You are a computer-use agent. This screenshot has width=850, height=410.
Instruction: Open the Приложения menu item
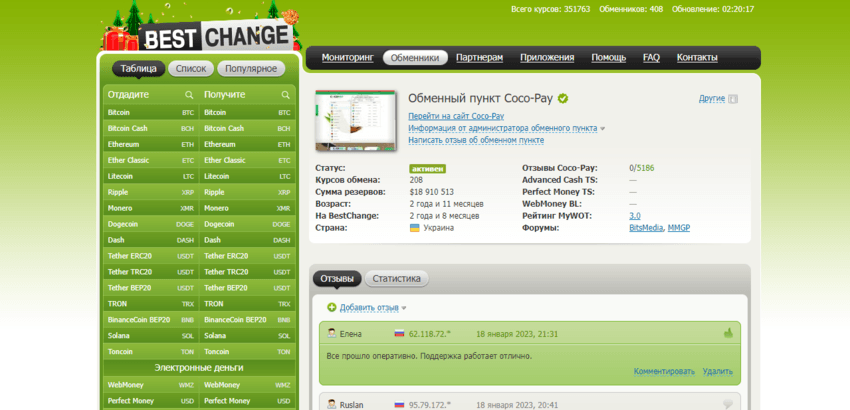pyautogui.click(x=547, y=57)
